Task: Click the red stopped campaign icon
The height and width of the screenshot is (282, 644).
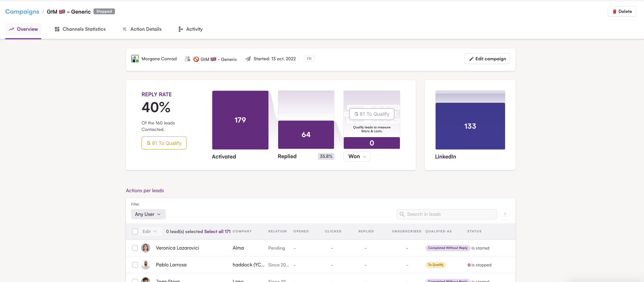Action: [196, 59]
